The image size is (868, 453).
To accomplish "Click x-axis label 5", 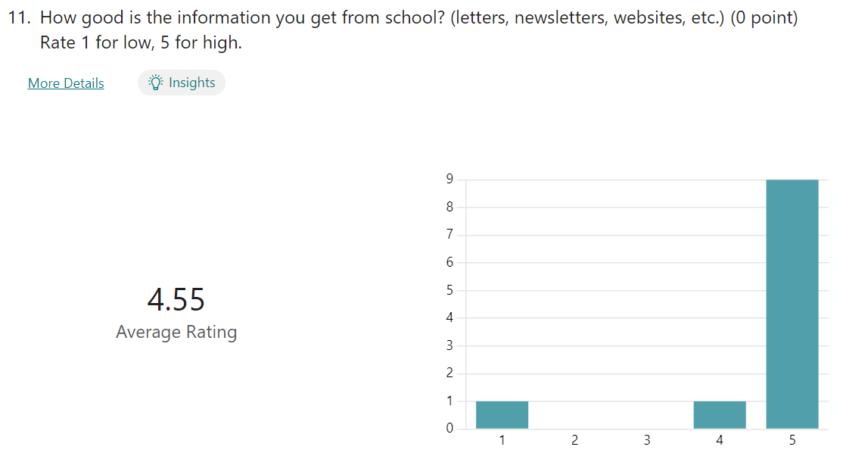I will pyautogui.click(x=792, y=440).
